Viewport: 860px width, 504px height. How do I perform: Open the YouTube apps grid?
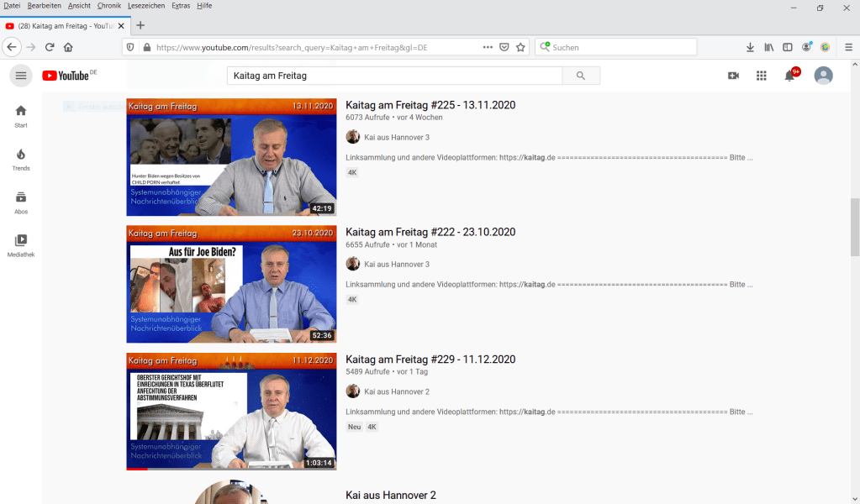click(x=762, y=76)
